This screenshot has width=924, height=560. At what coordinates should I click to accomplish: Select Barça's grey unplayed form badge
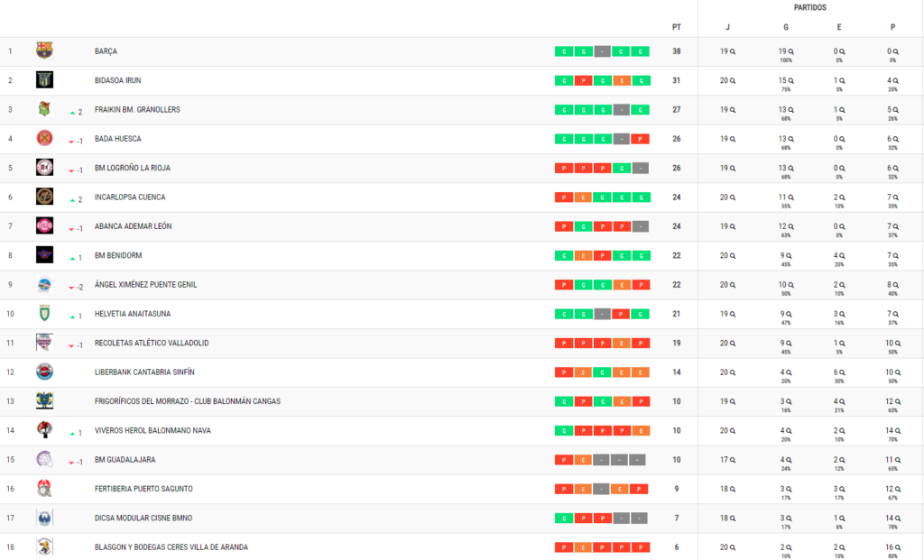pos(602,51)
